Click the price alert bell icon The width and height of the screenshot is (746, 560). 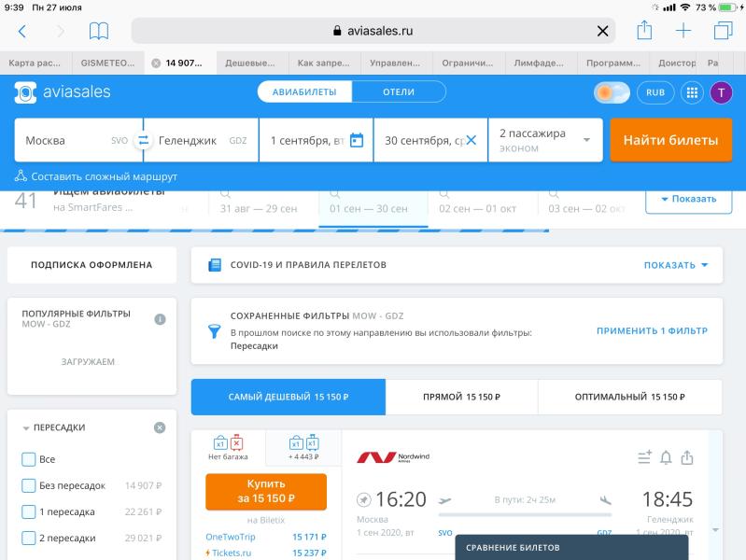coord(666,457)
